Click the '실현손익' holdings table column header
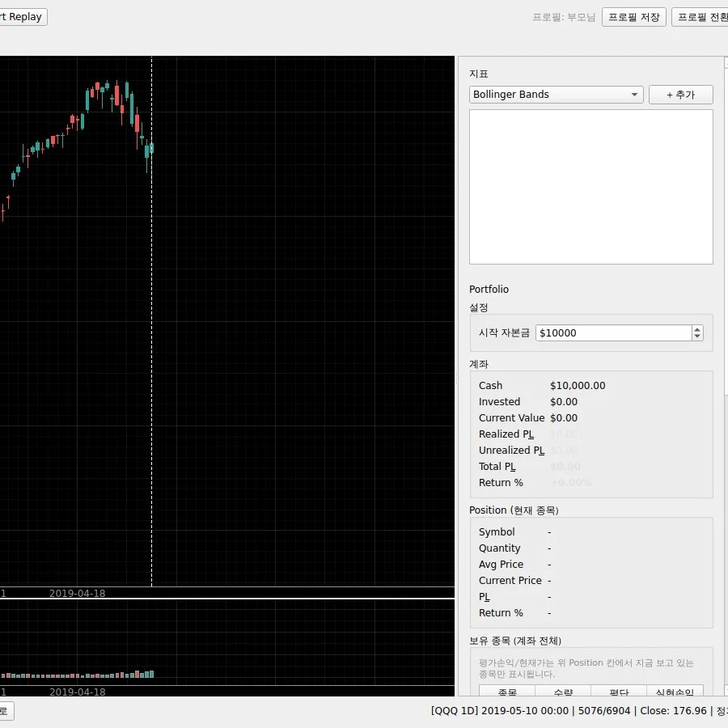The image size is (728, 728). (x=675, y=692)
